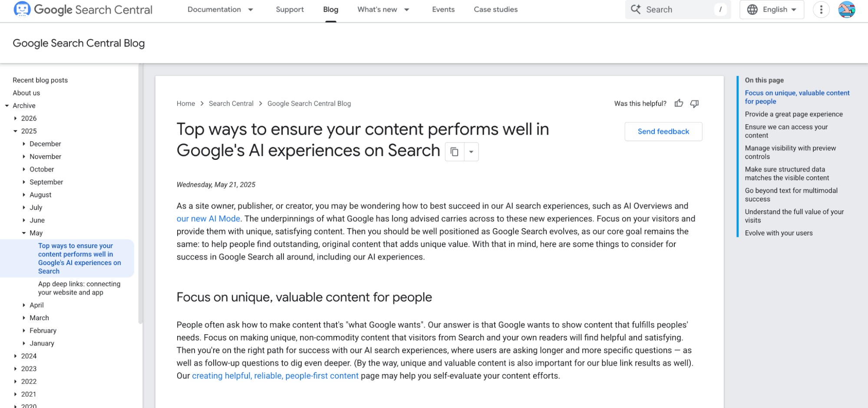The height and width of the screenshot is (408, 868).
Task: Expand the 2021 archive year
Action: 16,394
